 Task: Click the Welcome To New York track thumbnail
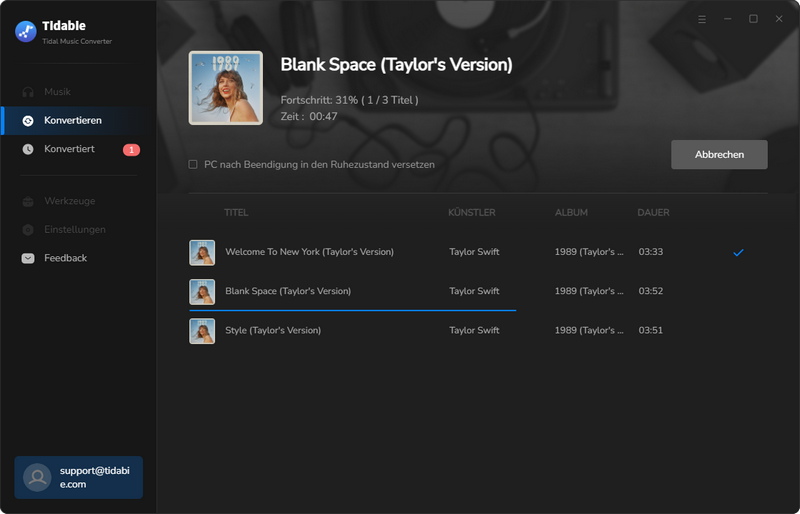pos(202,252)
